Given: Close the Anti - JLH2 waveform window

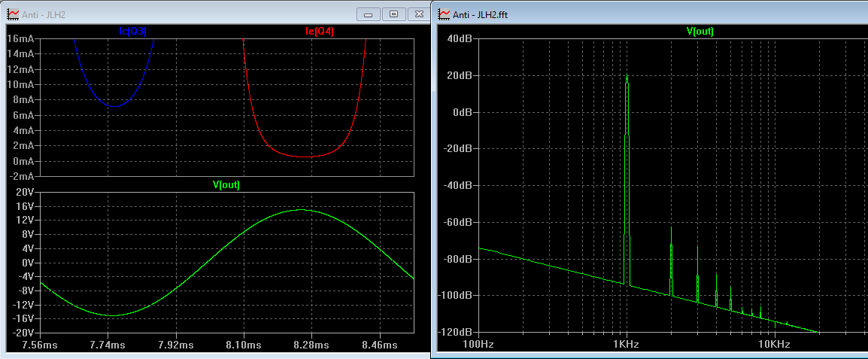Looking at the screenshot, I should click(418, 14).
